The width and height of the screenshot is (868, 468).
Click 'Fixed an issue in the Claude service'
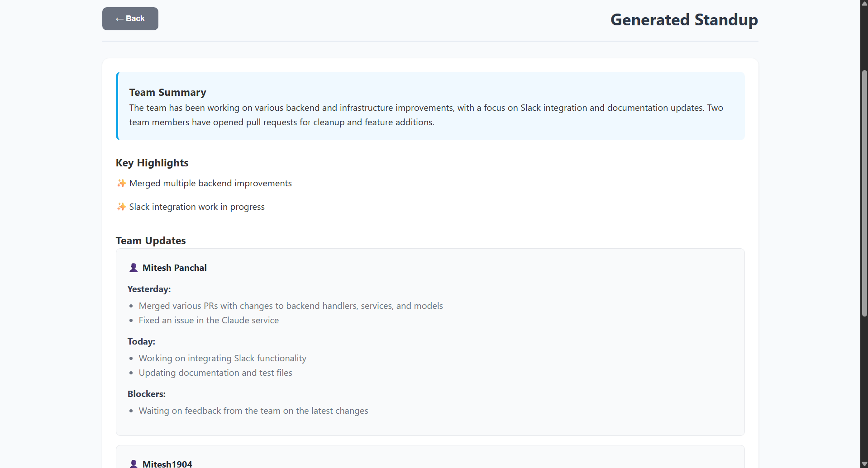click(209, 320)
